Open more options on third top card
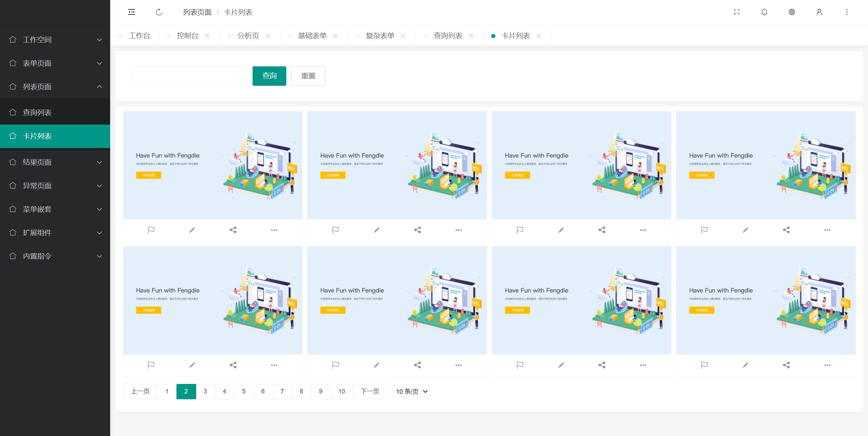Image resolution: width=868 pixels, height=436 pixels. click(643, 230)
